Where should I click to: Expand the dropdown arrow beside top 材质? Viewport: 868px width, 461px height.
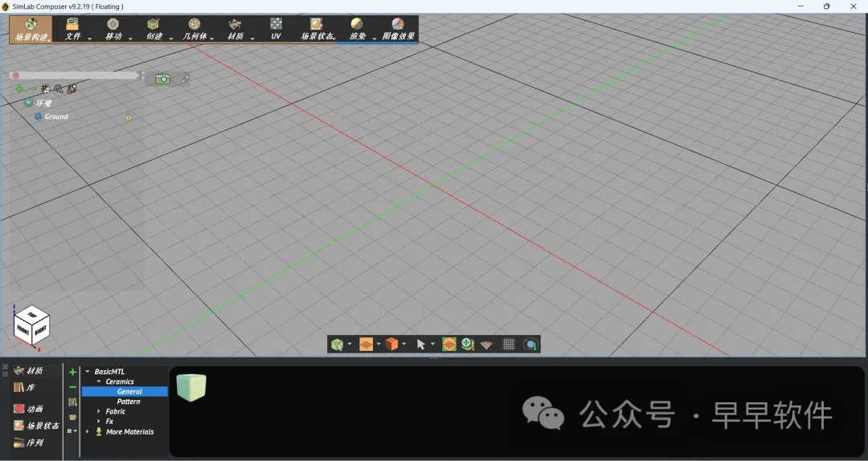[x=252, y=39]
